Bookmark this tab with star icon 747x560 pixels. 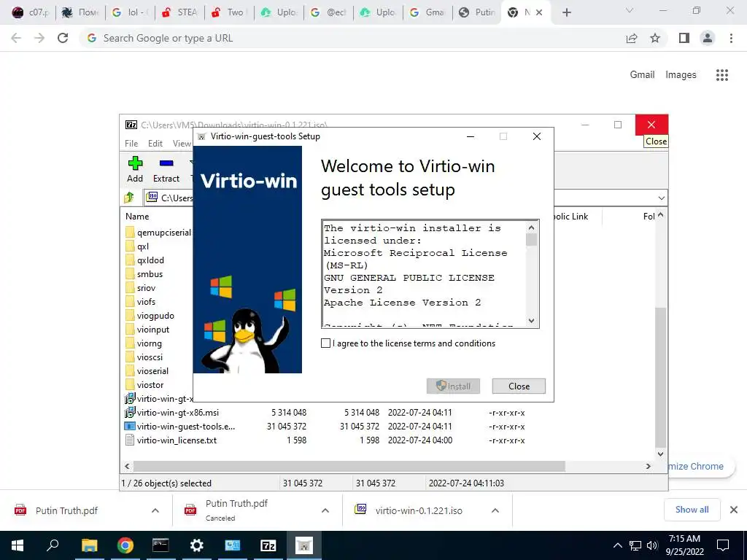tap(655, 38)
